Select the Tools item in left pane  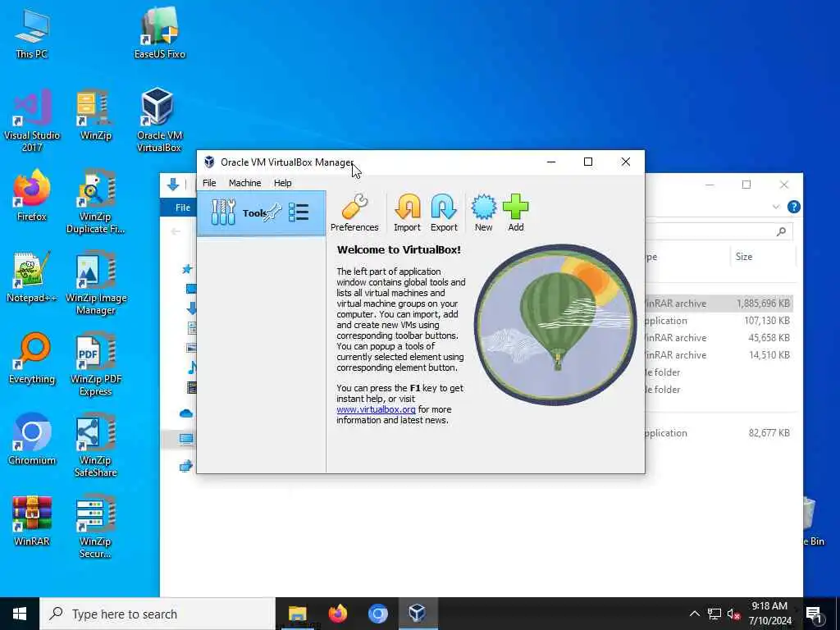(x=262, y=213)
